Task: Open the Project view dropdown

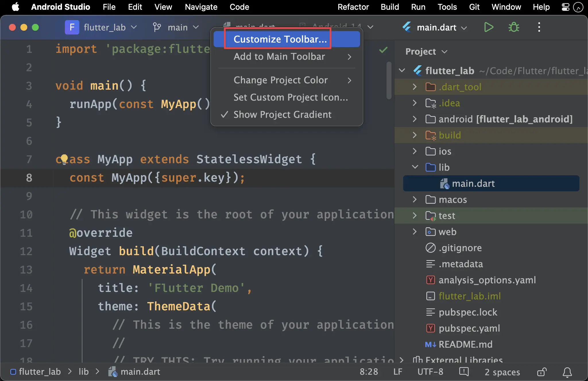Action: [426, 52]
